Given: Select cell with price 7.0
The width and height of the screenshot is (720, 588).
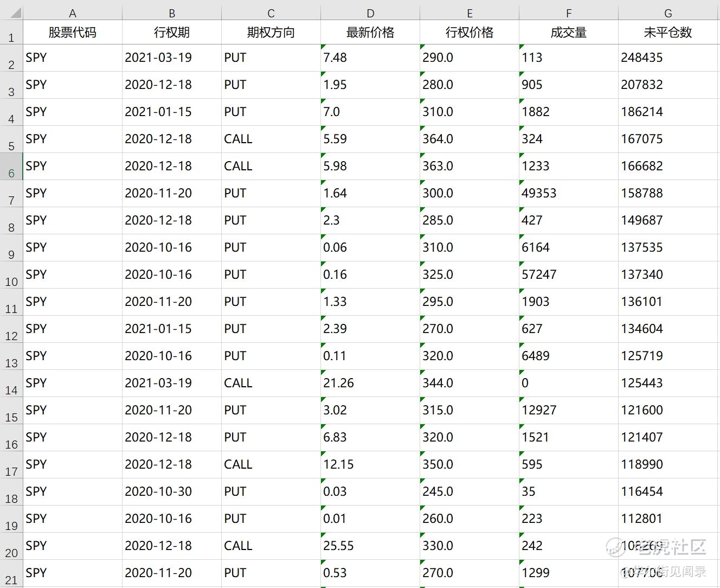Looking at the screenshot, I should pyautogui.click(x=370, y=112).
